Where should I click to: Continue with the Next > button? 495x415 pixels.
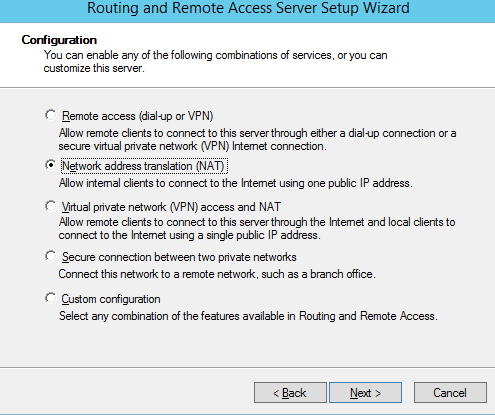click(x=365, y=393)
